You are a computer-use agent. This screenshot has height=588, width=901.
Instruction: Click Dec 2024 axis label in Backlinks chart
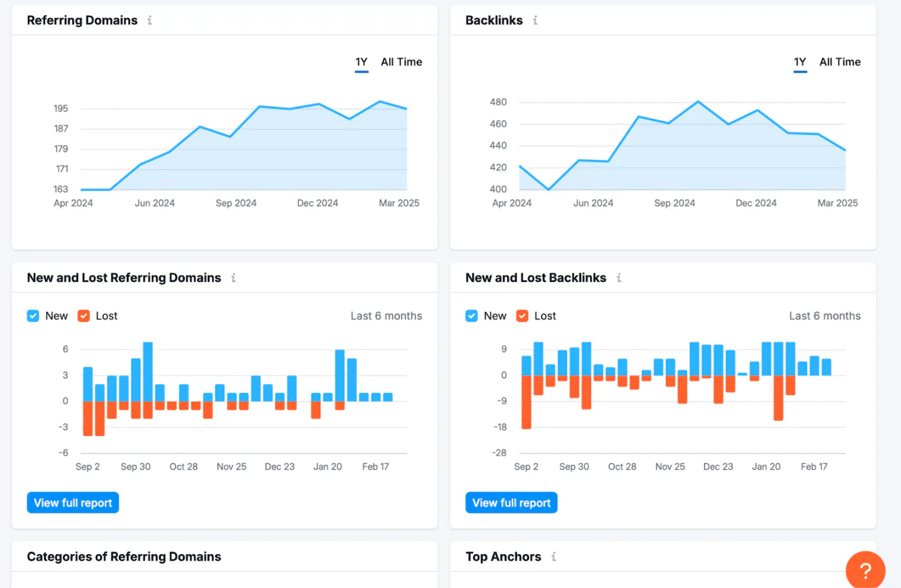click(x=756, y=203)
